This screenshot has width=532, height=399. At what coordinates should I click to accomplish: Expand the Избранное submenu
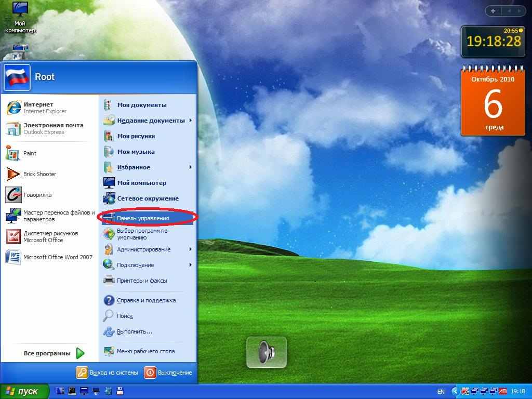[148, 167]
